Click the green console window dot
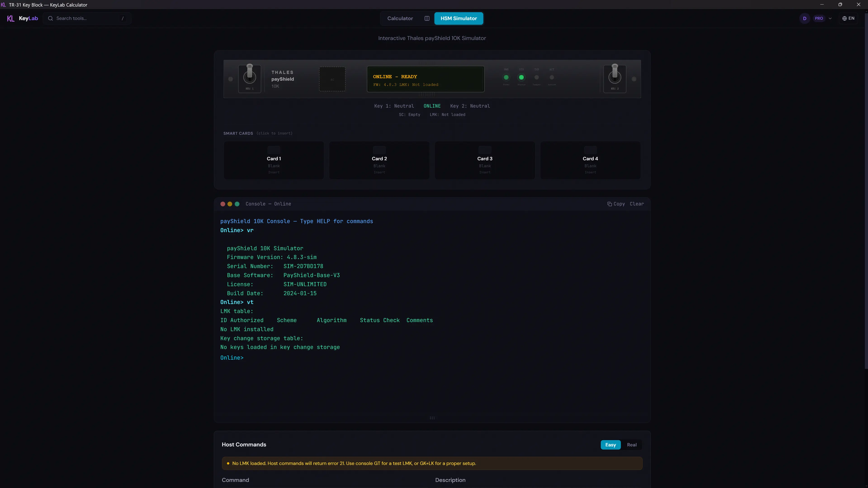The height and width of the screenshot is (488, 868). 237,204
